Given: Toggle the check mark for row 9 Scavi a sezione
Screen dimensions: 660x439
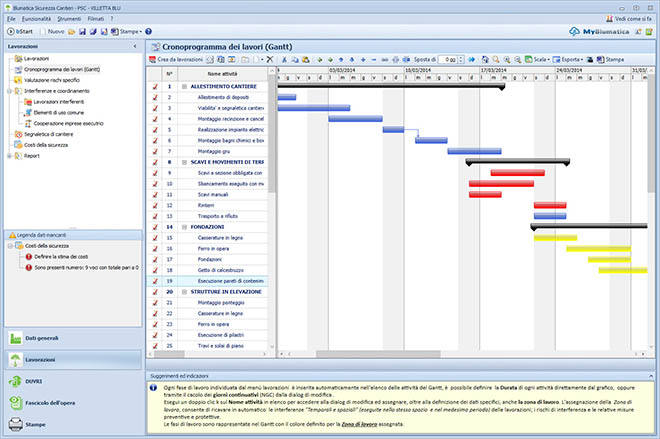Looking at the screenshot, I should [x=155, y=173].
